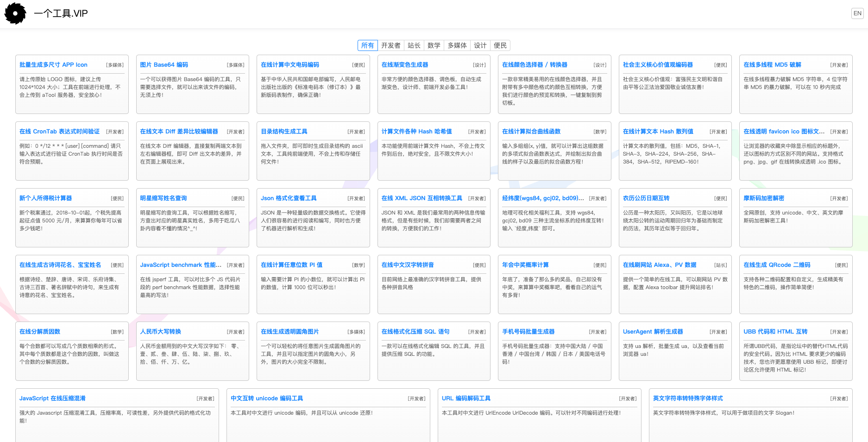Open the 图片 Base64 编码 tool

164,65
